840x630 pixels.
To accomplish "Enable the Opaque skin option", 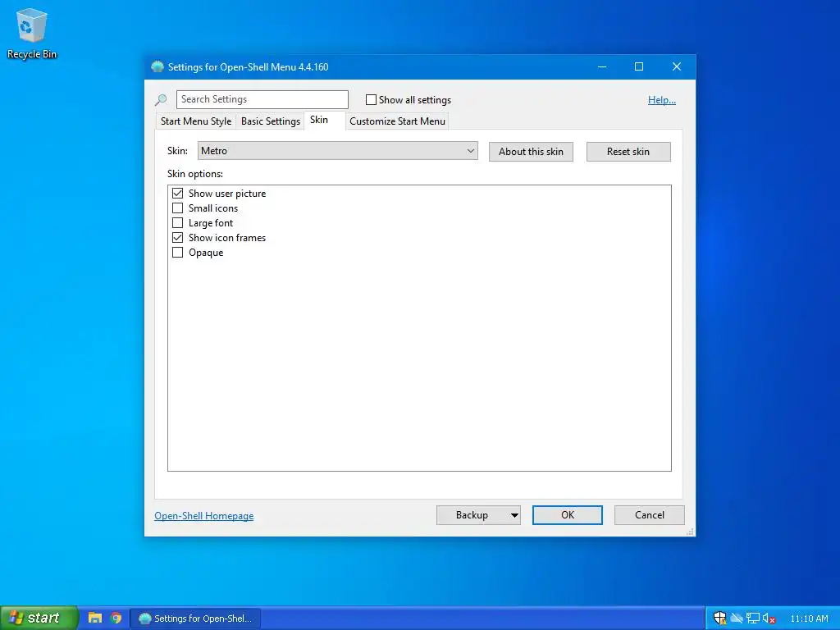I will point(177,252).
